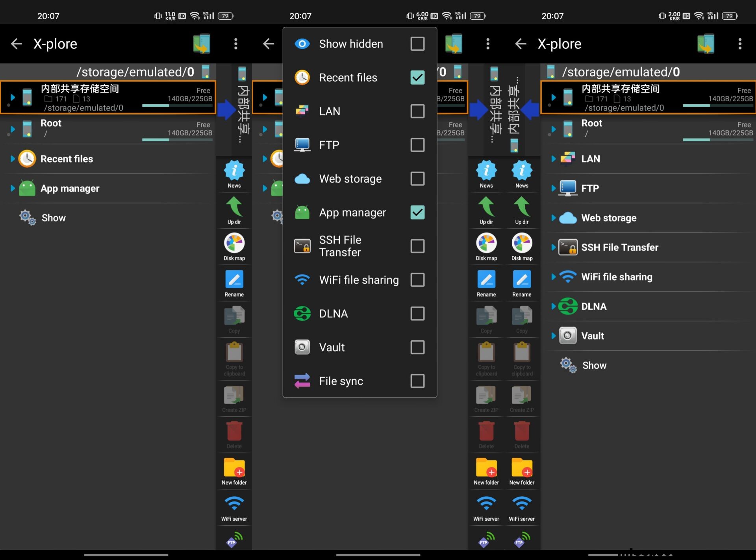Expand LAN entry in right screenshot
The width and height of the screenshot is (756, 560).
(x=553, y=159)
